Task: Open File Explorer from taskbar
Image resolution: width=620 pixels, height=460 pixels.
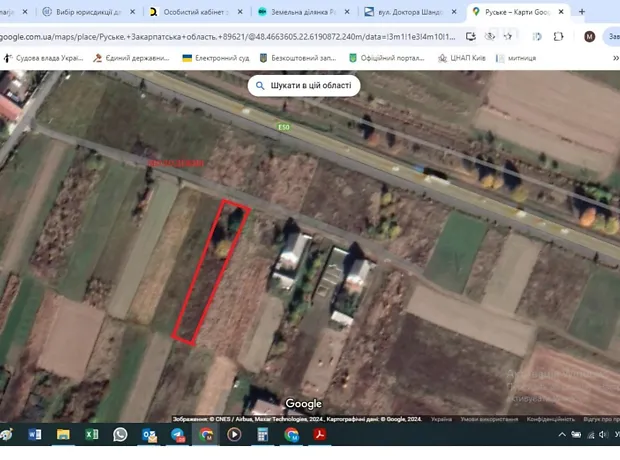Action: point(63,435)
